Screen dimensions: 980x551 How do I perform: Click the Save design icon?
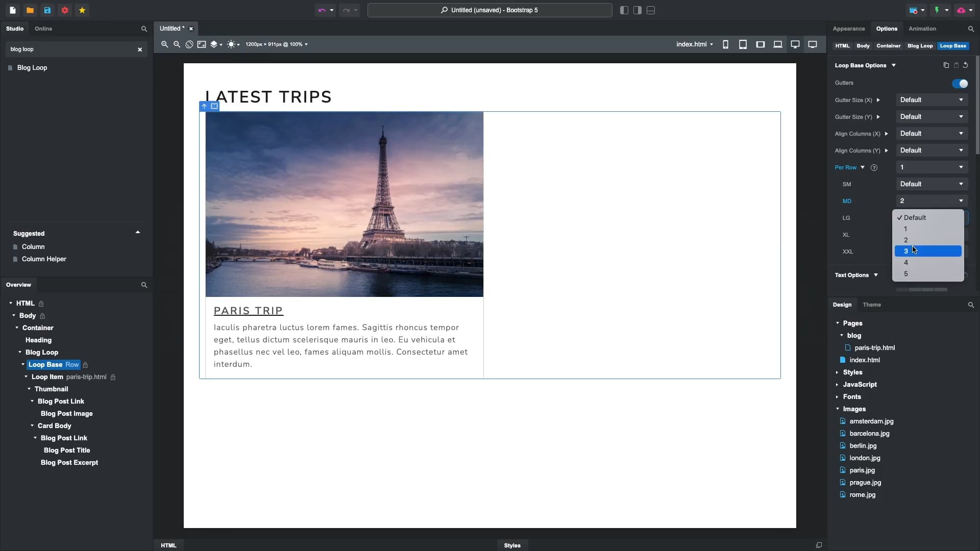(x=47, y=10)
